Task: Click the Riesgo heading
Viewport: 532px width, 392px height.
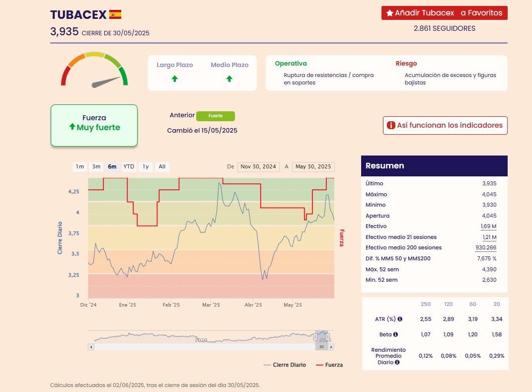Action: tap(406, 64)
